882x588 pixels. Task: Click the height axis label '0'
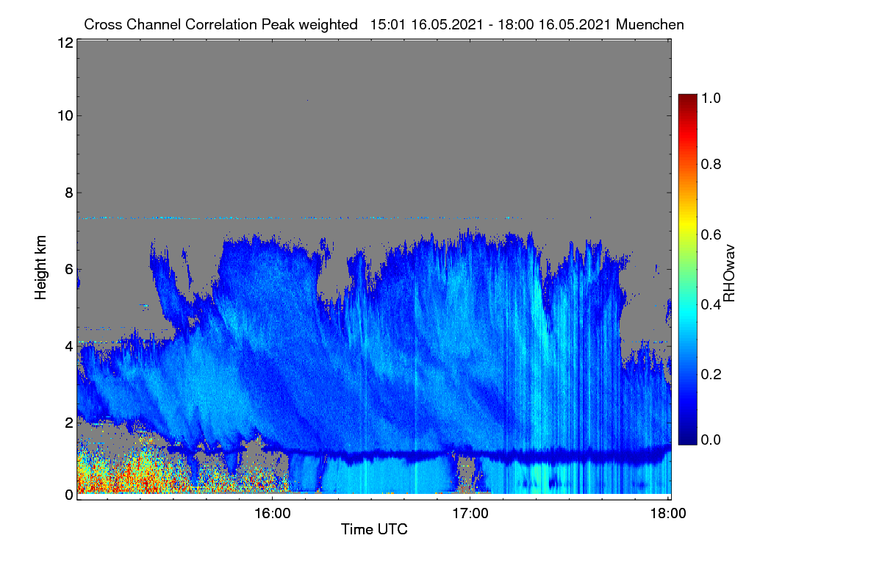(68, 495)
